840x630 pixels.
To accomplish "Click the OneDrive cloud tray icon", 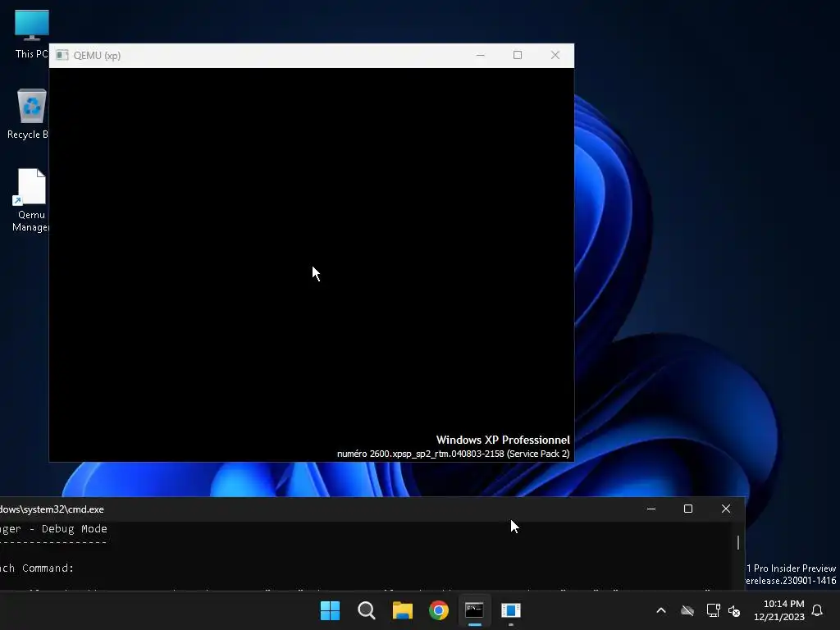I will 687,610.
